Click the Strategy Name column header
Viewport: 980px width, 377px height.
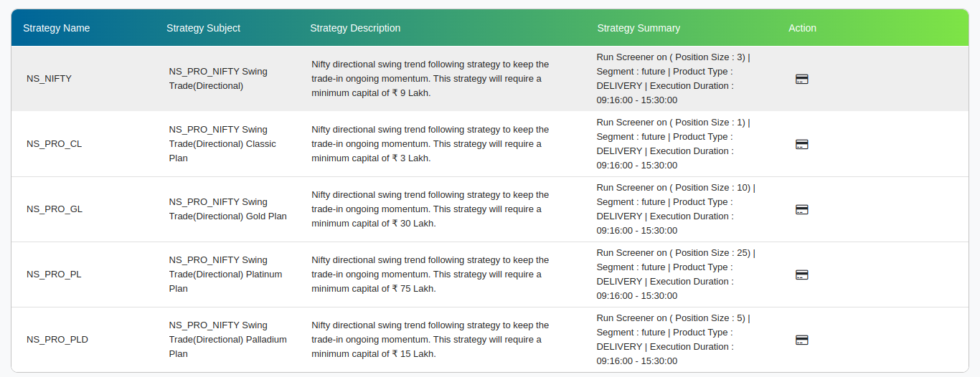pyautogui.click(x=57, y=28)
